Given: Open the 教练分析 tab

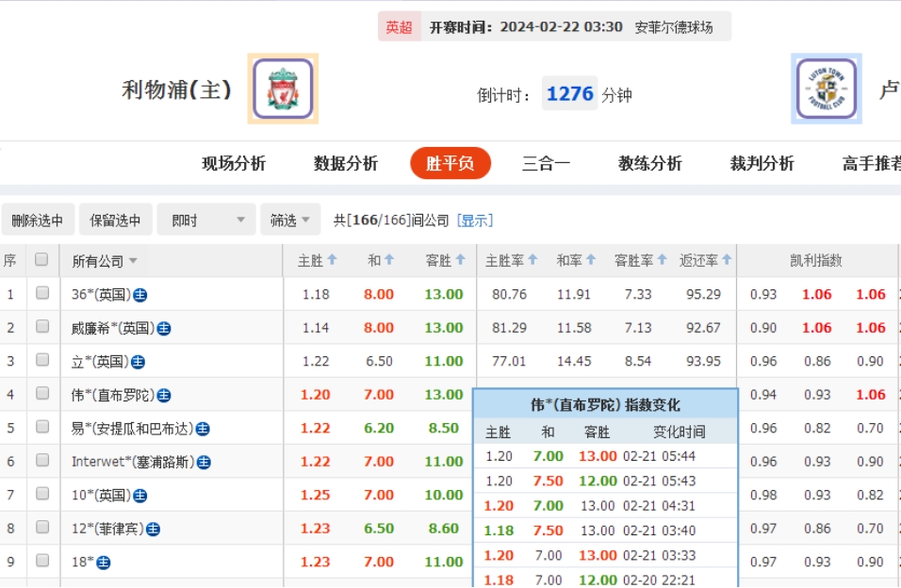Looking at the screenshot, I should [649, 164].
